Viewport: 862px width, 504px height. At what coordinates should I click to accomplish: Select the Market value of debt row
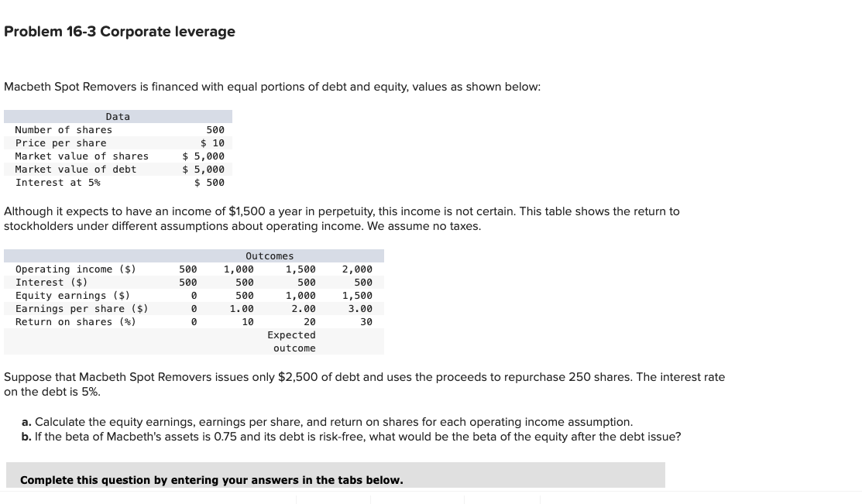click(x=116, y=169)
